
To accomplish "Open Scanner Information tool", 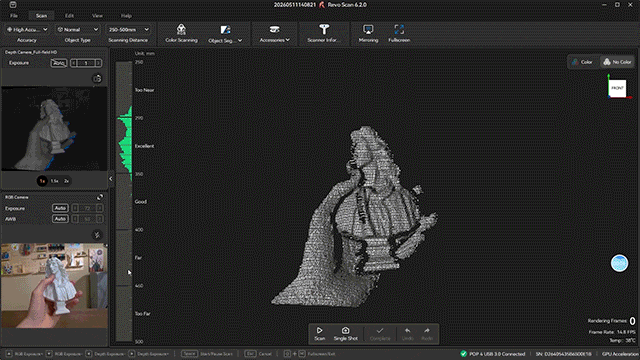I will [x=324, y=33].
